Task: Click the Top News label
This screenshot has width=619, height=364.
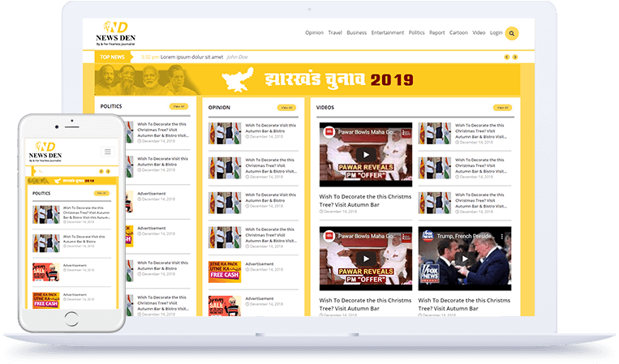Action: (112, 58)
